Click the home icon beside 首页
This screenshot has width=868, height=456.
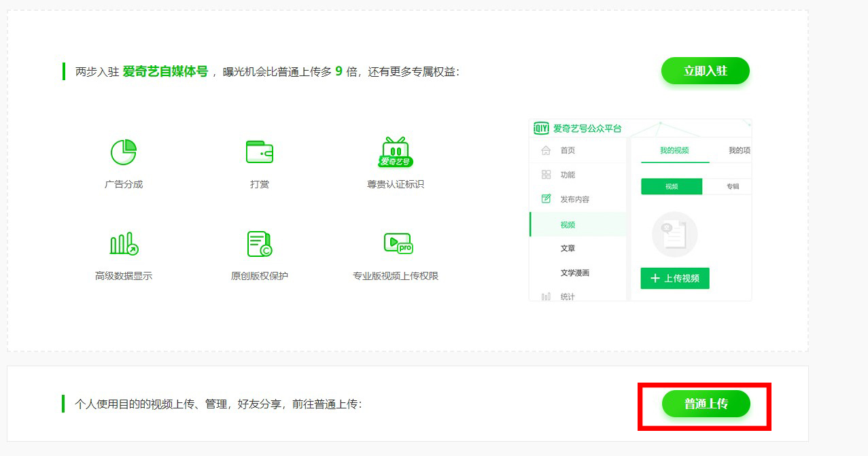tap(546, 150)
